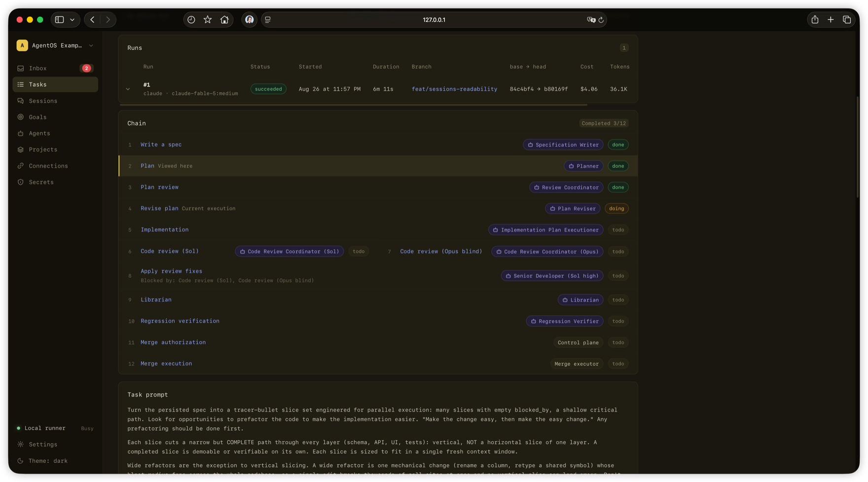Open Sessions page from sidebar

coord(55,101)
